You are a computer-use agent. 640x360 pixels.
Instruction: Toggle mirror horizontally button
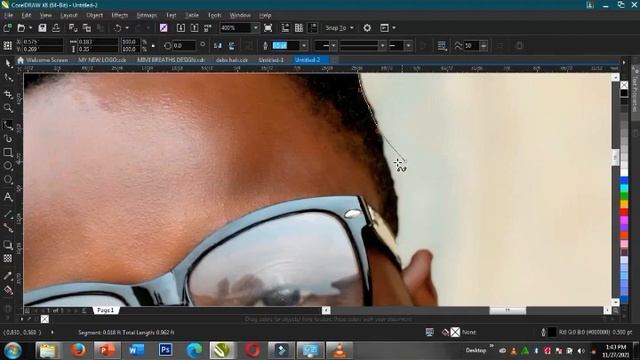(x=218, y=46)
